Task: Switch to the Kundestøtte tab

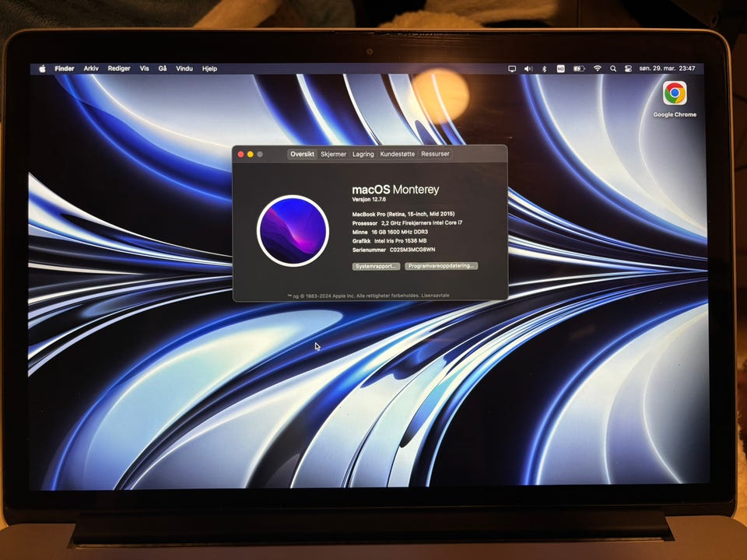Action: pyautogui.click(x=398, y=154)
